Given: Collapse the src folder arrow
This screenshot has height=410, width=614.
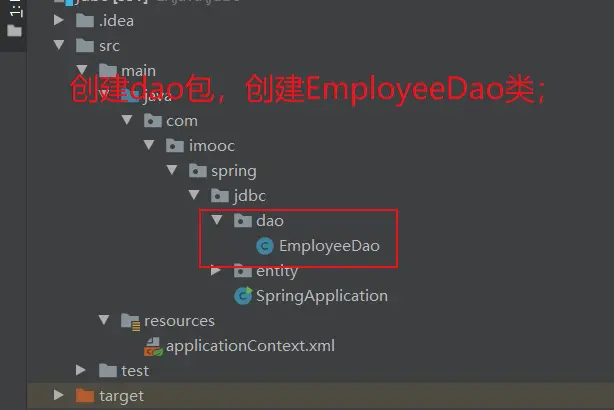Looking at the screenshot, I should 59,45.
